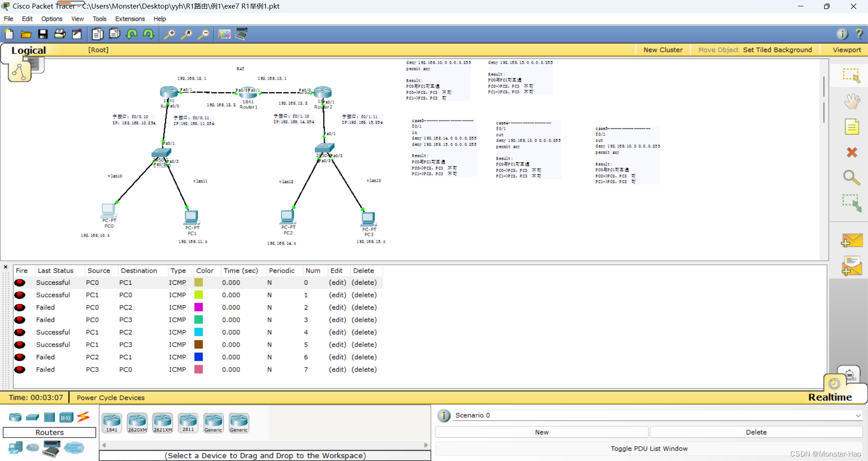This screenshot has width=868, height=461.
Task: Open the File menu
Action: 9,19
